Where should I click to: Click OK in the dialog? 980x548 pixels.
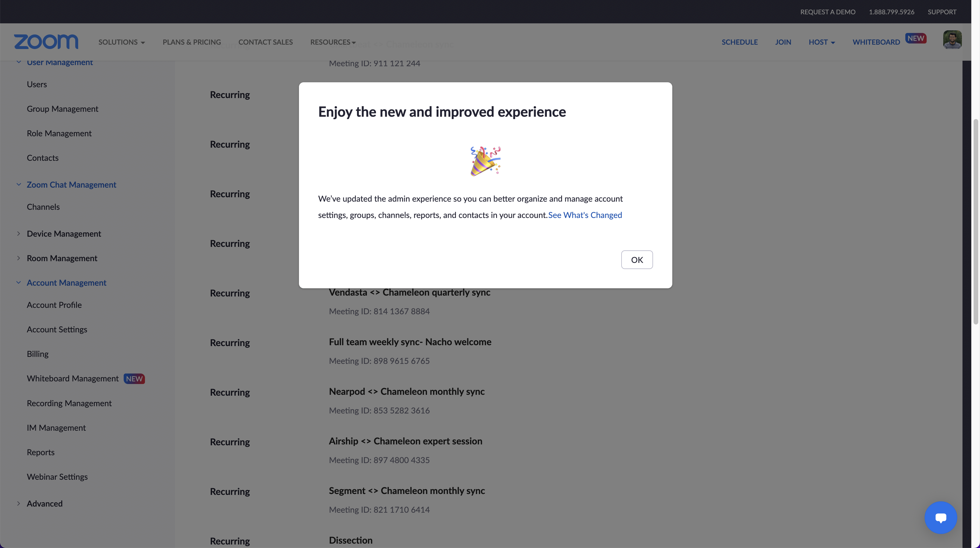(x=637, y=259)
